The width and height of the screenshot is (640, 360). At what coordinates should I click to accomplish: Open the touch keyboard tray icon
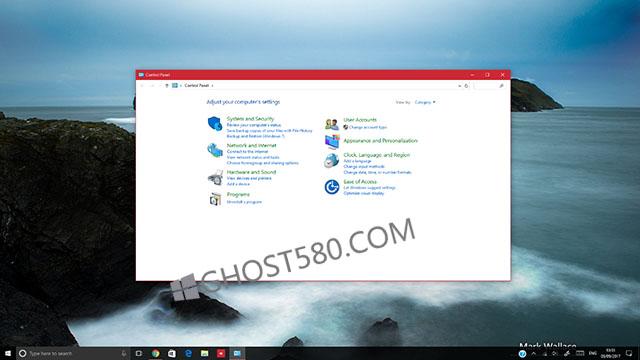click(580, 353)
